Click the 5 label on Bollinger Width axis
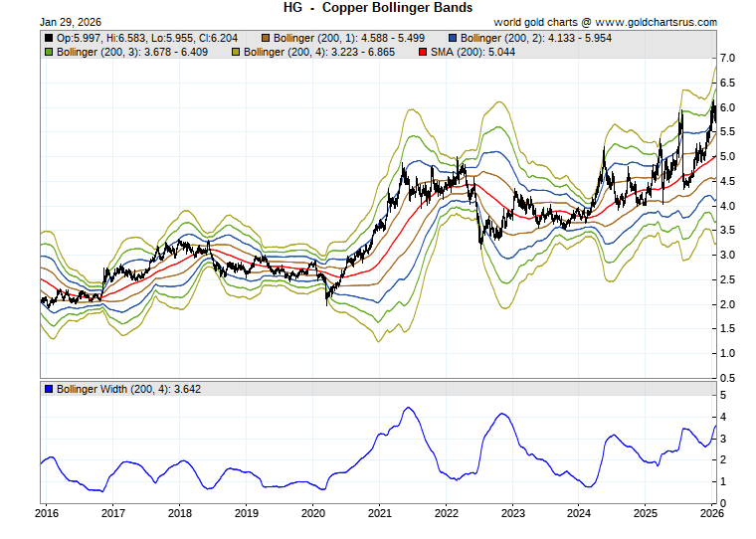This screenshot has height=539, width=756. pyautogui.click(x=723, y=395)
